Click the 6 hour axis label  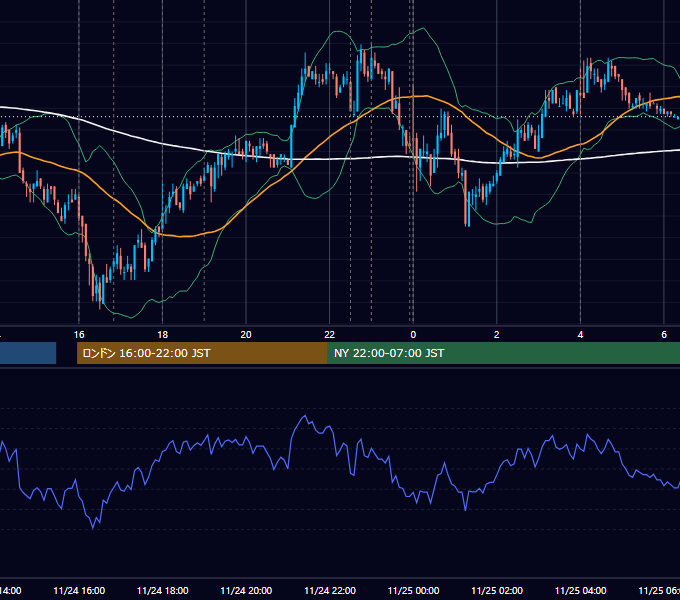664,334
